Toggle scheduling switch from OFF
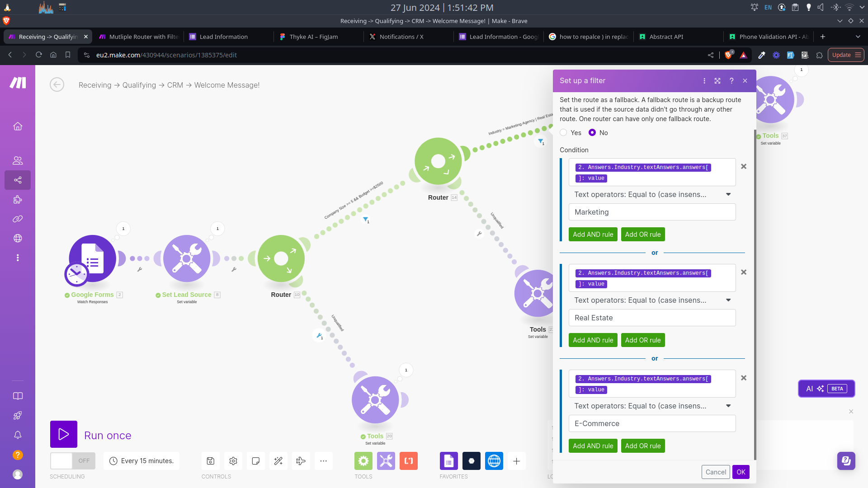868x488 pixels. coord(73,461)
